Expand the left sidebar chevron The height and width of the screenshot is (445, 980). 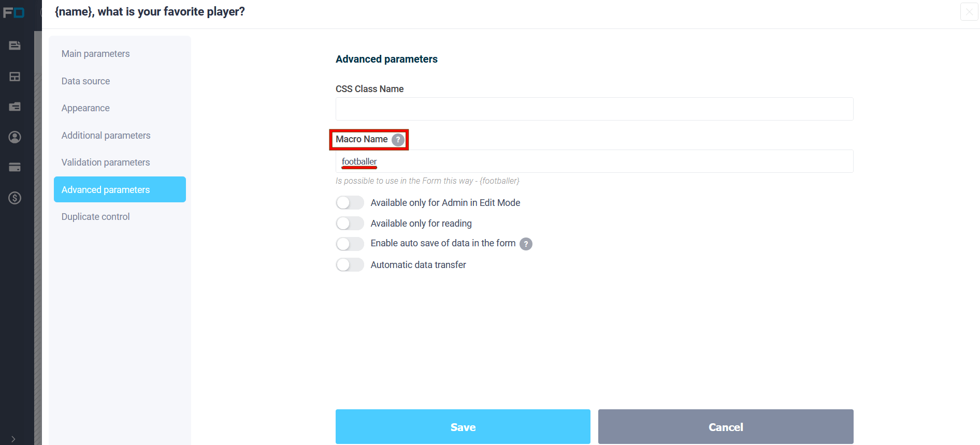click(x=13, y=439)
